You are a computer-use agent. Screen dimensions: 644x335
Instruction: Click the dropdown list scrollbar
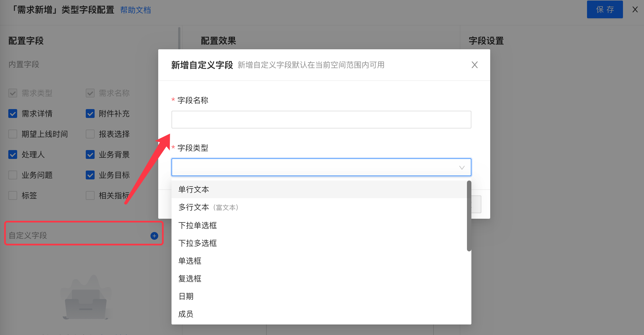point(469,216)
